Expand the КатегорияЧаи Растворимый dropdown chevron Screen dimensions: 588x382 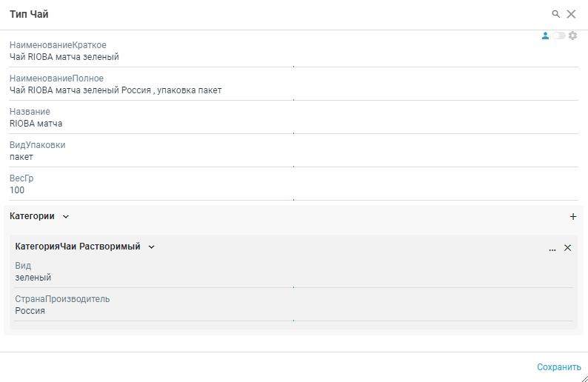[x=152, y=247]
